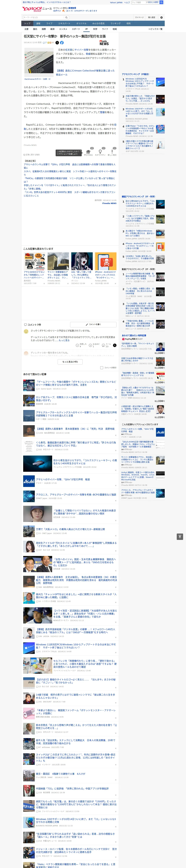The image size is (186, 868).
Task: Click the ITmedia NEWS logo beside the headline
Action: (104, 43)
